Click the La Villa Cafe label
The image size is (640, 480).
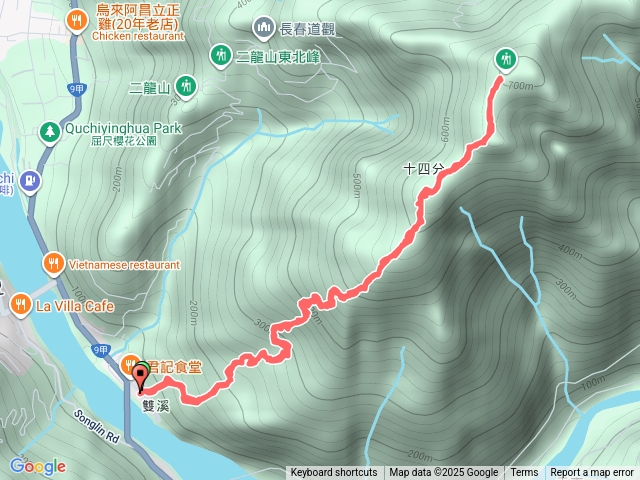[x=75, y=306]
